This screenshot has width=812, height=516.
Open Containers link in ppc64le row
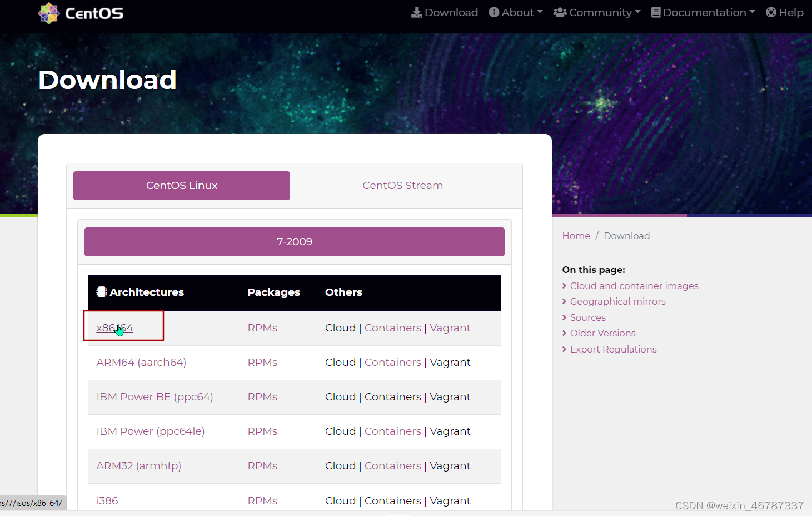[x=393, y=431]
